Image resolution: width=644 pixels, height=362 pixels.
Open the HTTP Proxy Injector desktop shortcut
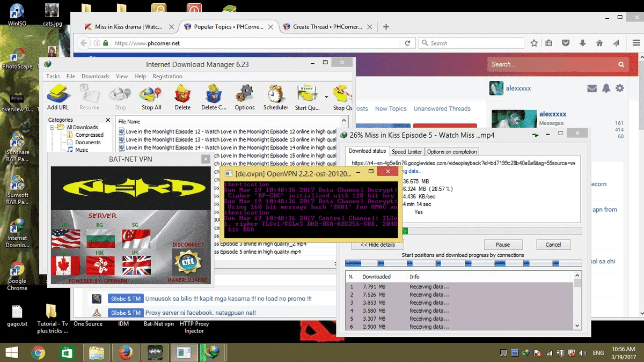click(x=194, y=327)
